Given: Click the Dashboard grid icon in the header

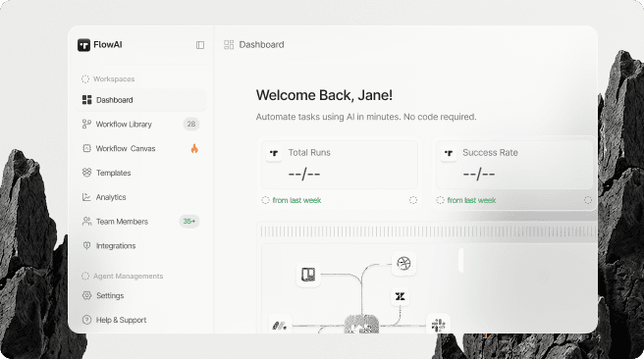Looking at the screenshot, I should 229,45.
